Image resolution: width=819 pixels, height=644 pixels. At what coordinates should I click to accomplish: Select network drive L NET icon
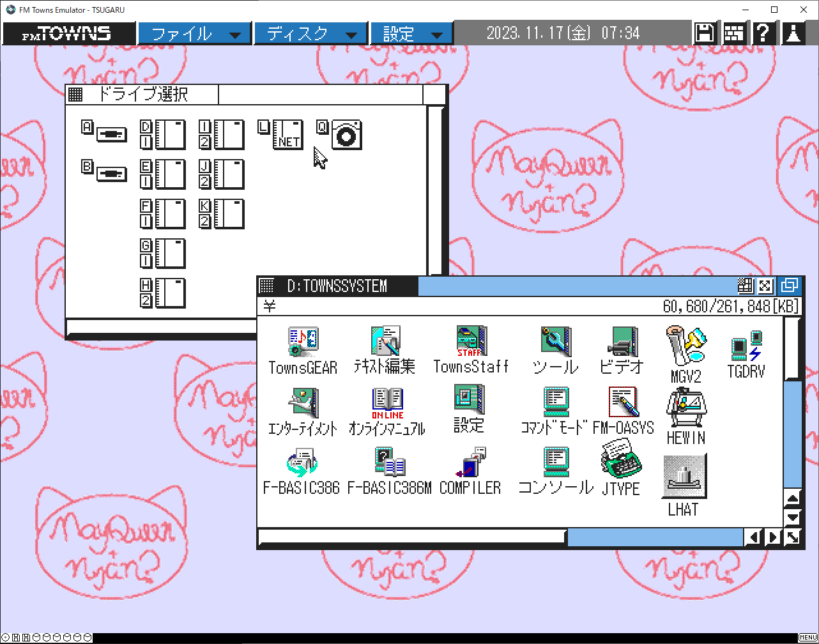click(280, 135)
